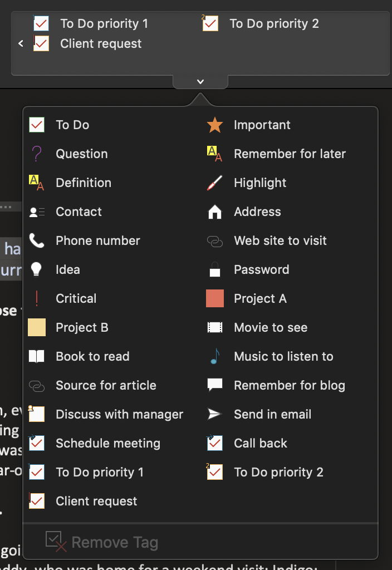Image resolution: width=392 pixels, height=570 pixels.
Task: Click the To Do checkbox icon in the tag list
Action: click(37, 125)
